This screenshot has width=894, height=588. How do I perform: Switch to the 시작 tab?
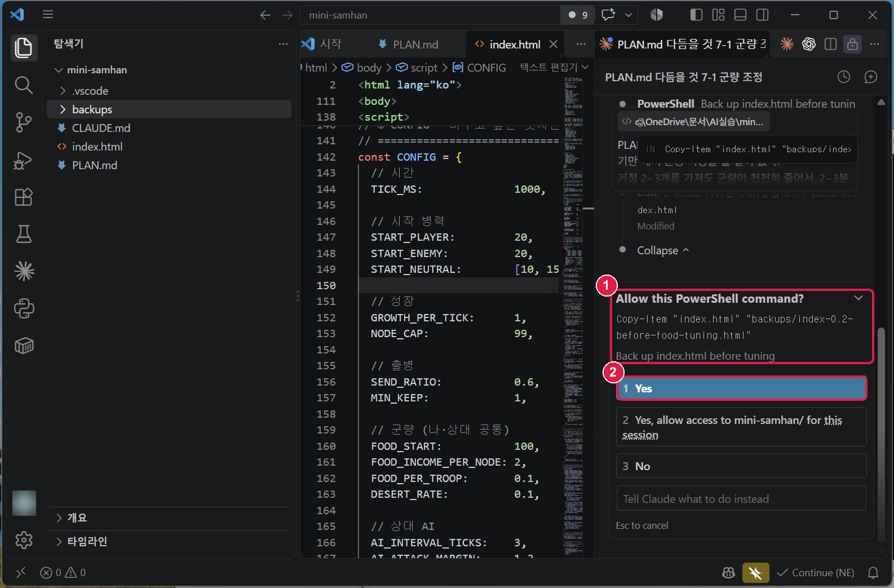[x=322, y=44]
